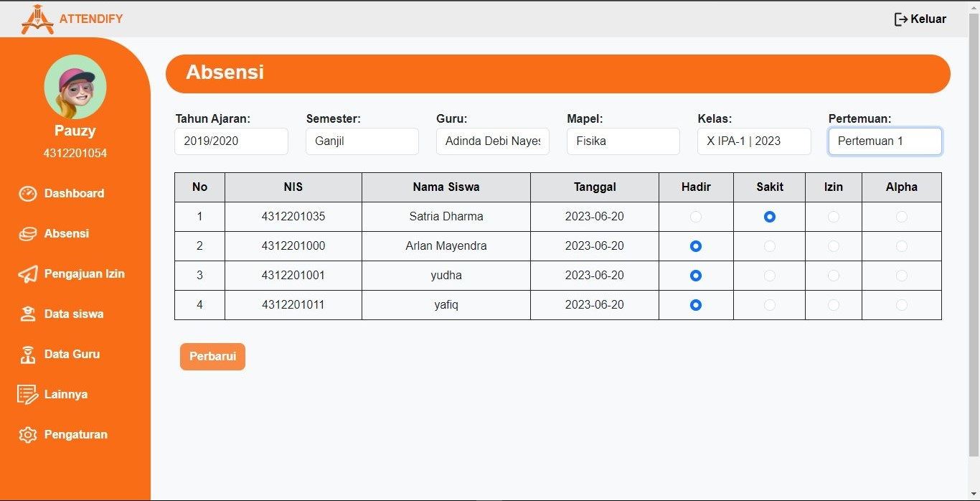980x501 pixels.
Task: Mark Satria Dharma as Hadir
Action: [695, 217]
